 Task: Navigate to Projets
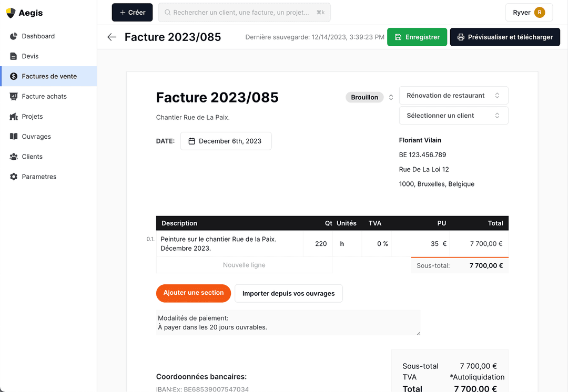(48, 117)
